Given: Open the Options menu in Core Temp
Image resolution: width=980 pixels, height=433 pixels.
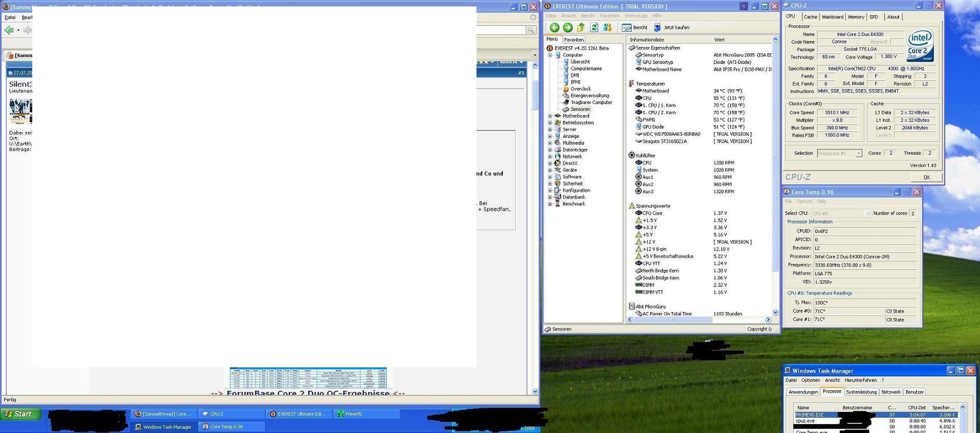Looking at the screenshot, I should coord(804,201).
